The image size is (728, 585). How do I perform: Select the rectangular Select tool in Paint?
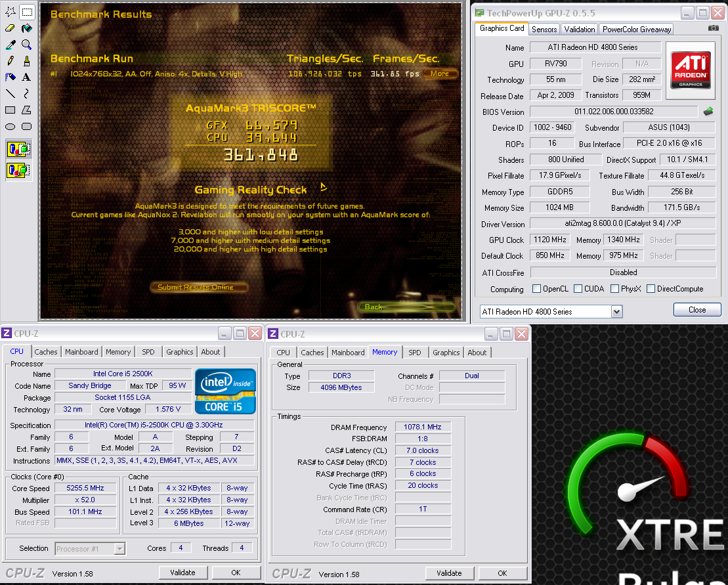coord(27,12)
